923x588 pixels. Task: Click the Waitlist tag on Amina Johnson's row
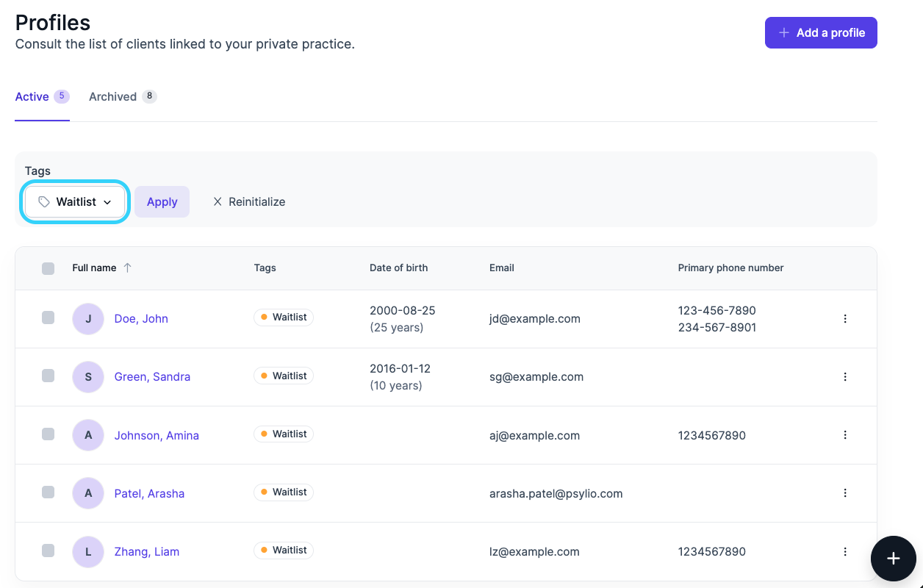pos(284,434)
